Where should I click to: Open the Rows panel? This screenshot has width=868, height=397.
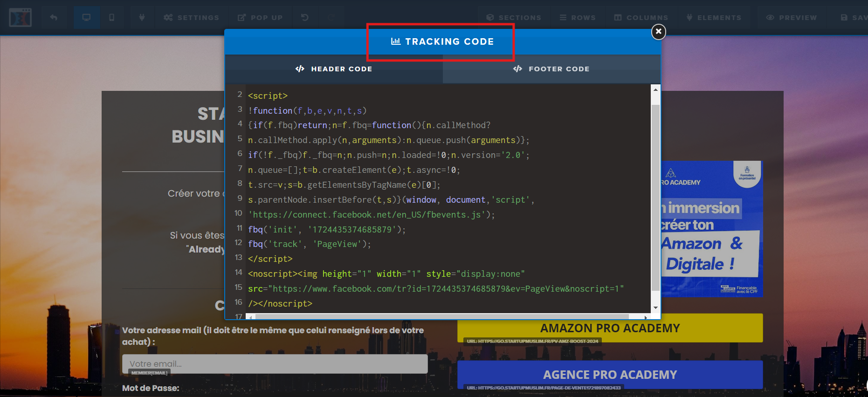pyautogui.click(x=578, y=18)
